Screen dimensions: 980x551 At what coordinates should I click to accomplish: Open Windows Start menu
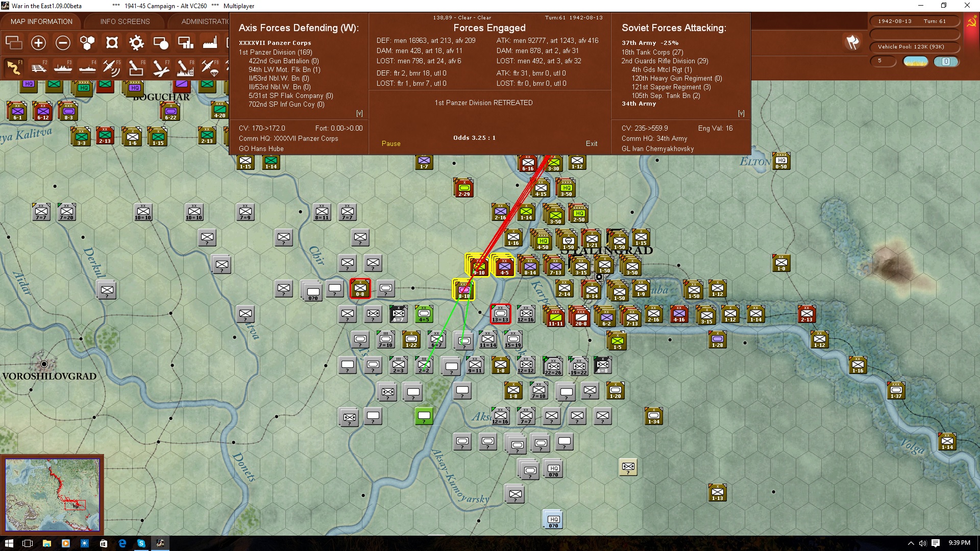pos(9,543)
